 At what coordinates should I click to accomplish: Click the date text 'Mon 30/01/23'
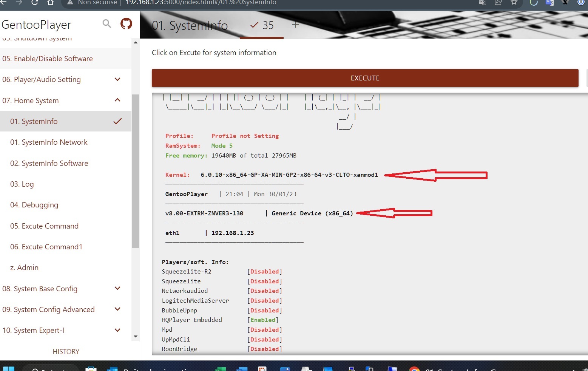[x=275, y=194]
